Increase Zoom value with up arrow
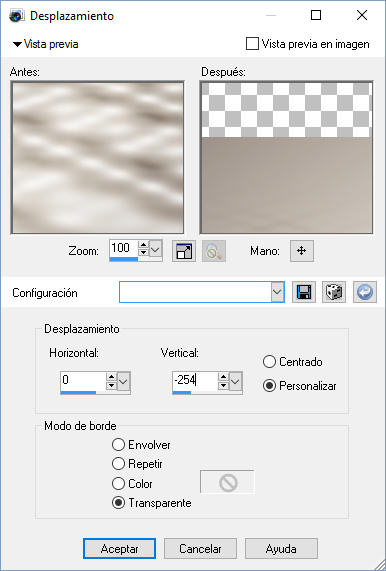The height and width of the screenshot is (571, 386). pos(143,244)
